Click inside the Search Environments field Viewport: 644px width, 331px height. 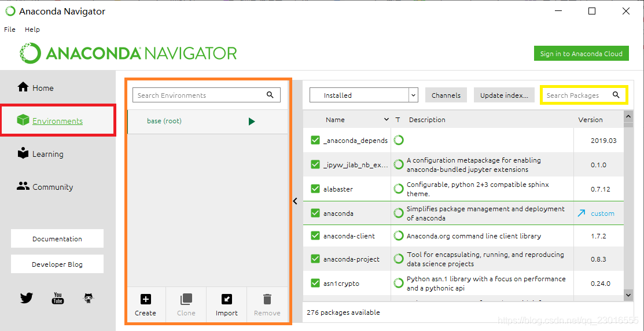(206, 95)
